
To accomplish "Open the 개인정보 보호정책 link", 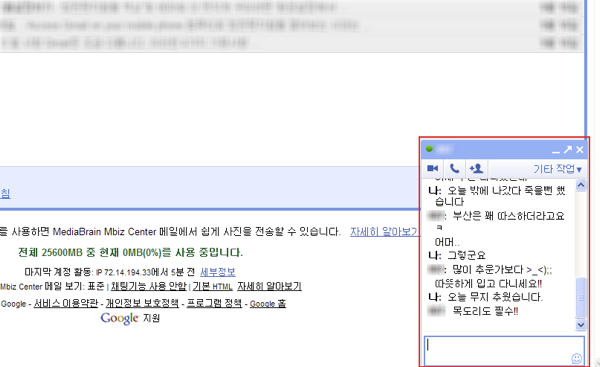I will [142, 303].
